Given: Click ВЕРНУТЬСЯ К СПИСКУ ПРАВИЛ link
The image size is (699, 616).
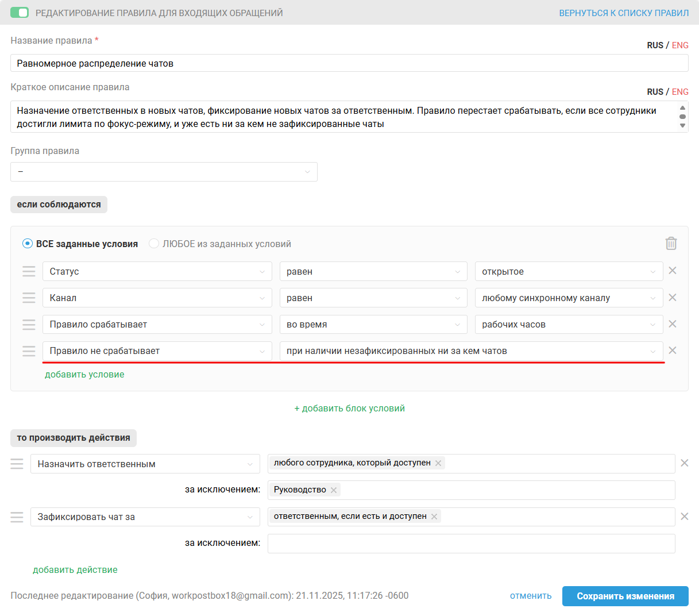Looking at the screenshot, I should click(624, 13).
